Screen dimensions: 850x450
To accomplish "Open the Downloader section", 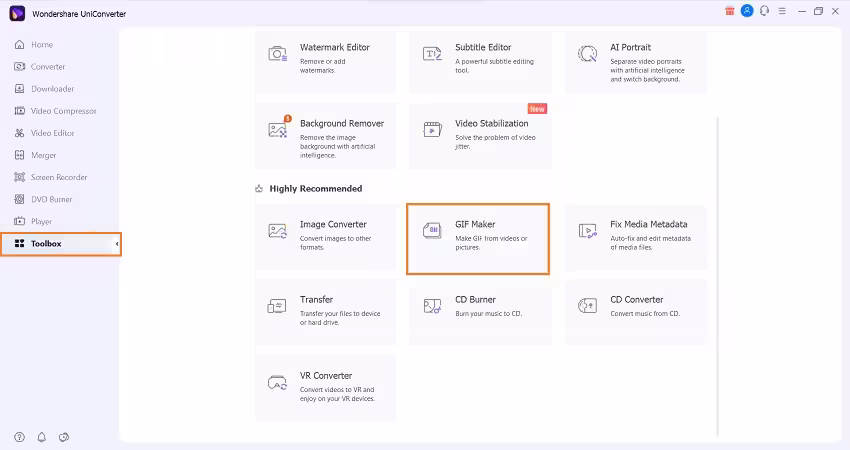I will pos(52,89).
